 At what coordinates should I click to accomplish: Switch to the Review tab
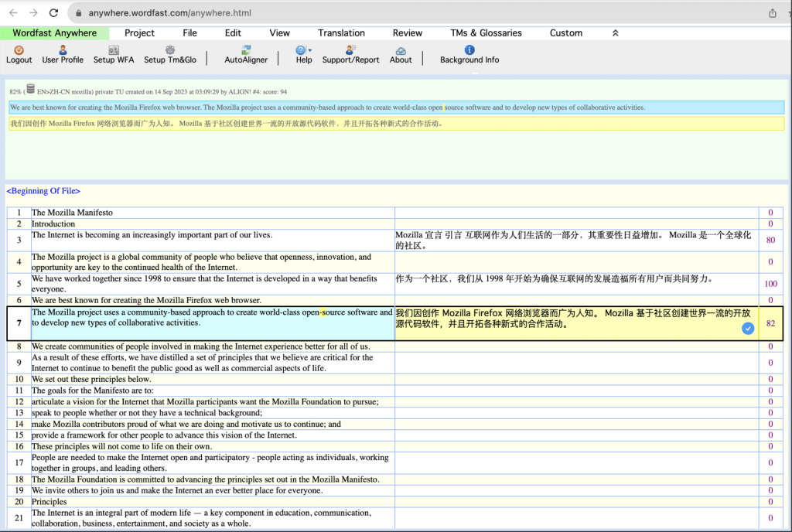tap(407, 33)
